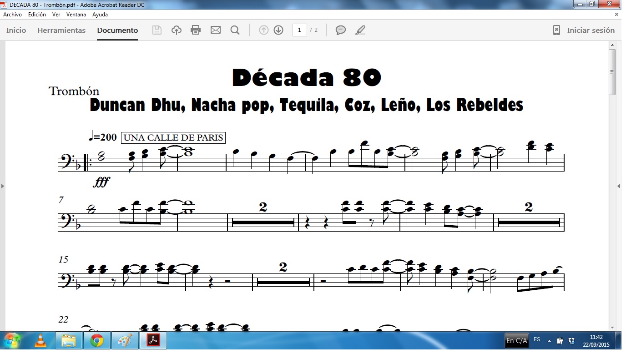Print the document using the printer icon

tap(196, 30)
